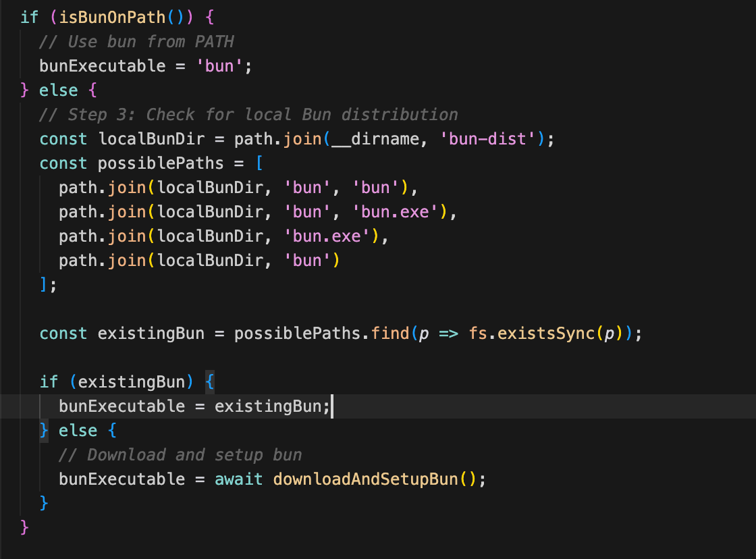This screenshot has width=756, height=559.
Task: Click the await keyword
Action: (x=239, y=479)
